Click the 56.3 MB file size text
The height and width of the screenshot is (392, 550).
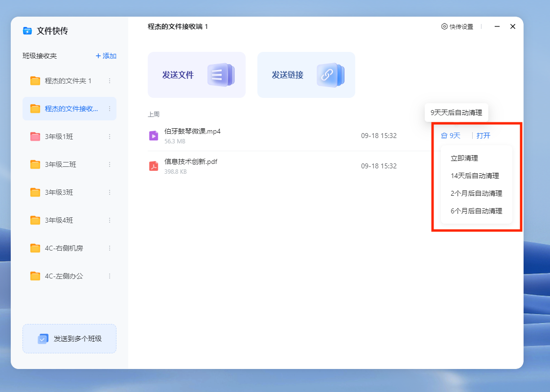click(x=175, y=141)
